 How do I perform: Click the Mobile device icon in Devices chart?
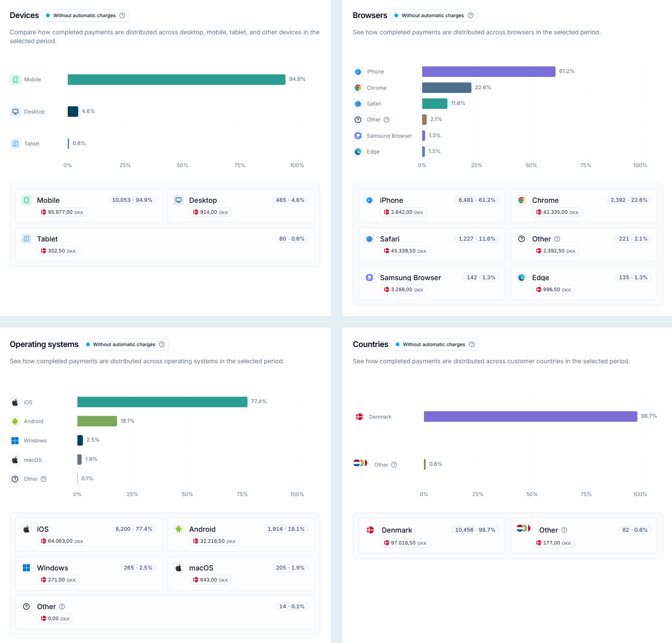pyautogui.click(x=15, y=80)
